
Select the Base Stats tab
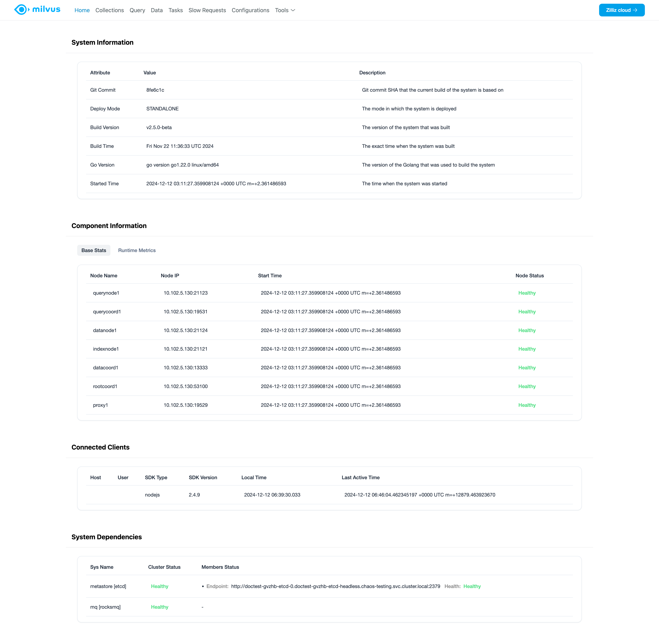click(x=94, y=250)
